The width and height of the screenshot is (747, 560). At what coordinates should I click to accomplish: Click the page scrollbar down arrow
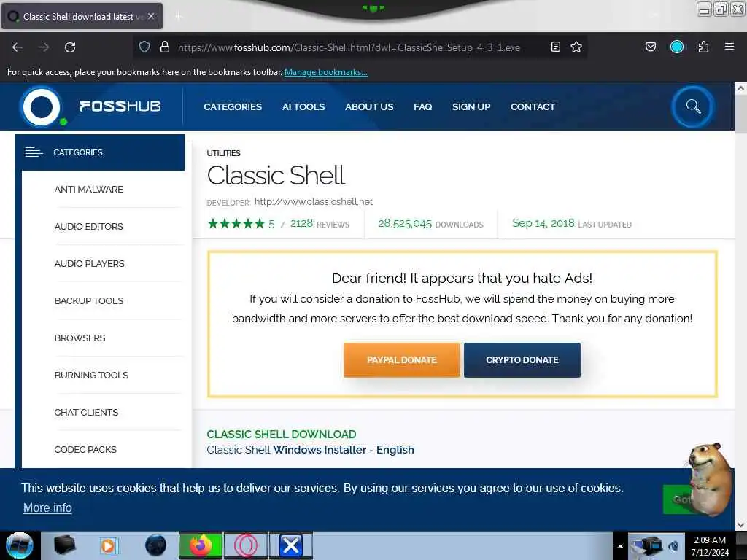(x=740, y=525)
